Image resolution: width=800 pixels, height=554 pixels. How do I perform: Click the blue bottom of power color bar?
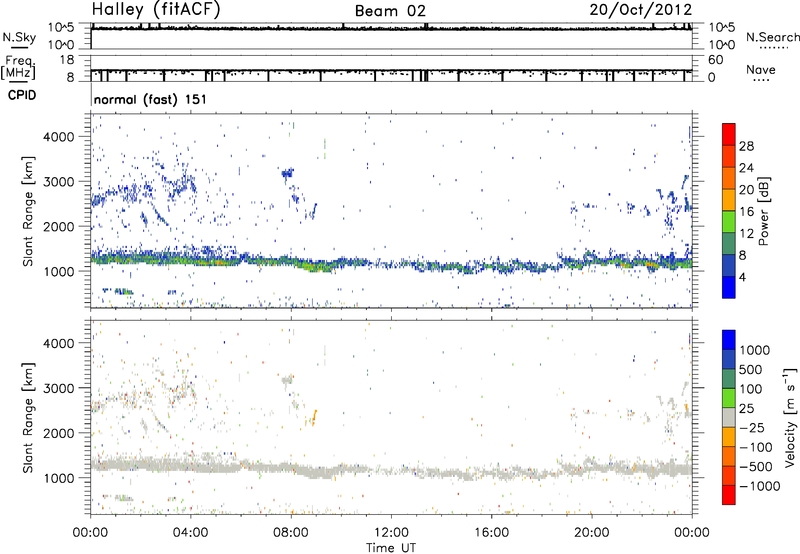click(729, 287)
